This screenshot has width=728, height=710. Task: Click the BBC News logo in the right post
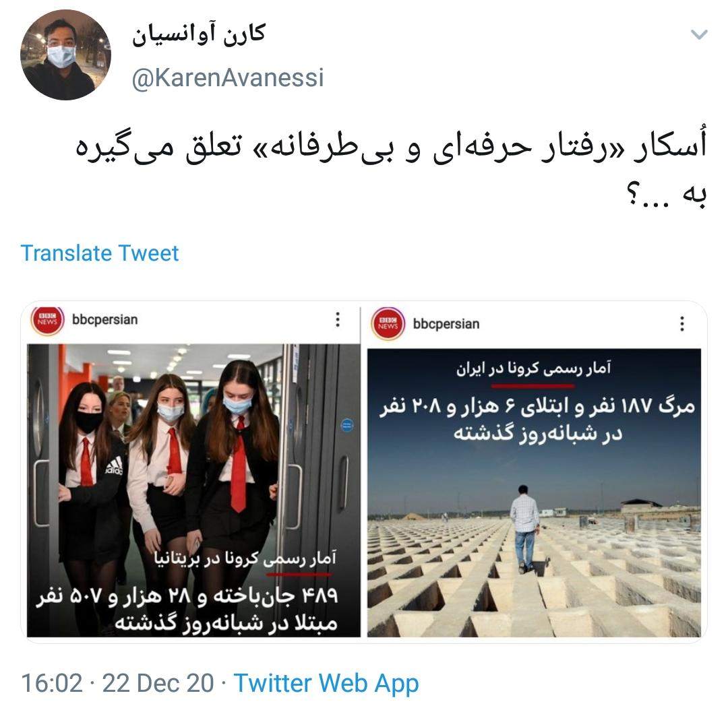click(x=388, y=324)
